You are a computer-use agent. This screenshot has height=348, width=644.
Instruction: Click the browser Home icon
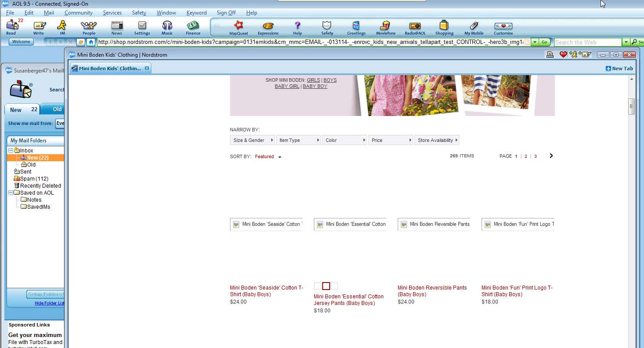[x=91, y=42]
